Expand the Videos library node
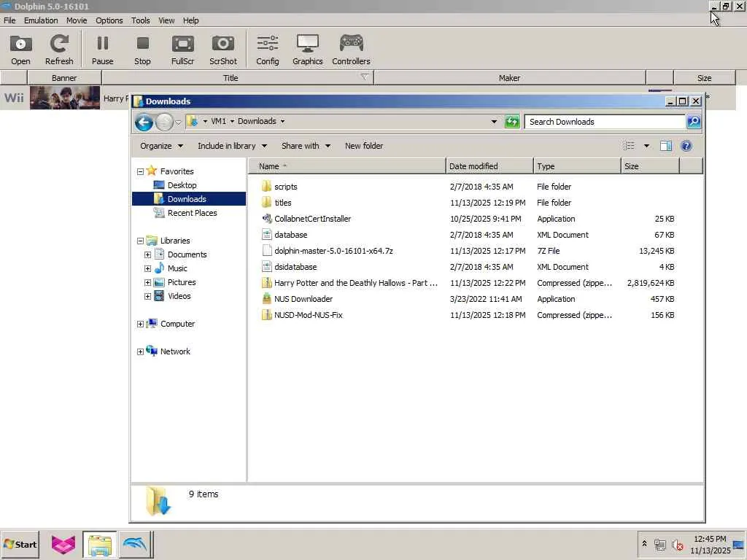 coord(147,296)
